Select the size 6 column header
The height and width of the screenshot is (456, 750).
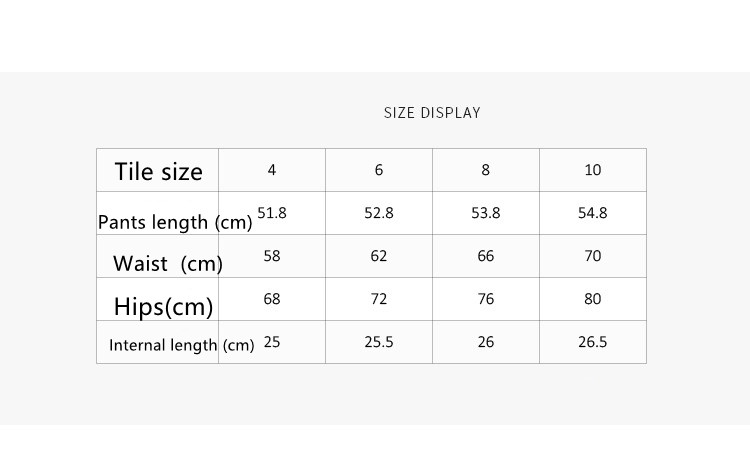[379, 170]
